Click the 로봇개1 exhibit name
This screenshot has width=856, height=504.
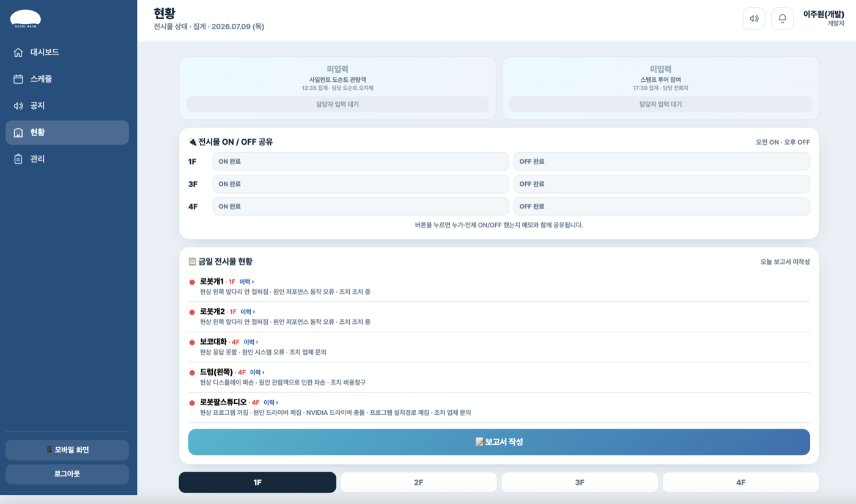pyautogui.click(x=212, y=282)
